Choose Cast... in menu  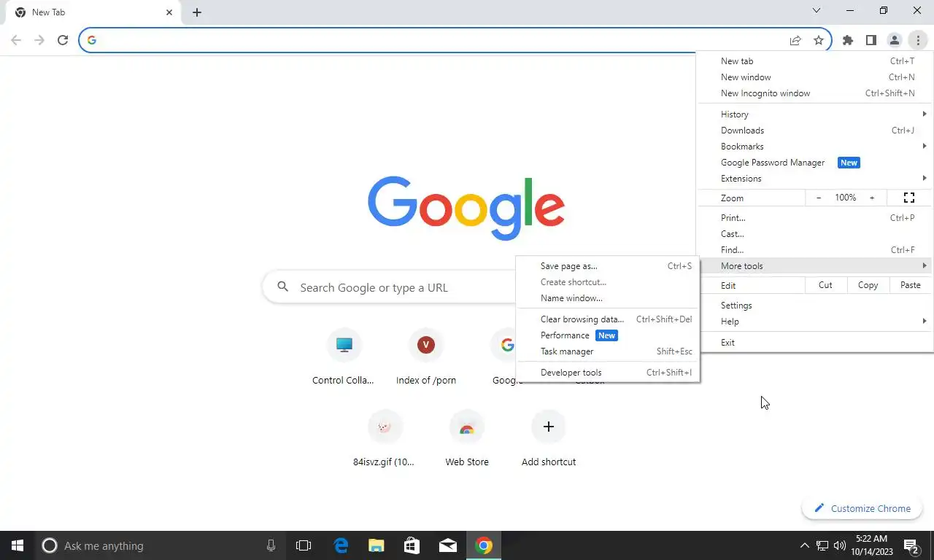(x=814, y=234)
